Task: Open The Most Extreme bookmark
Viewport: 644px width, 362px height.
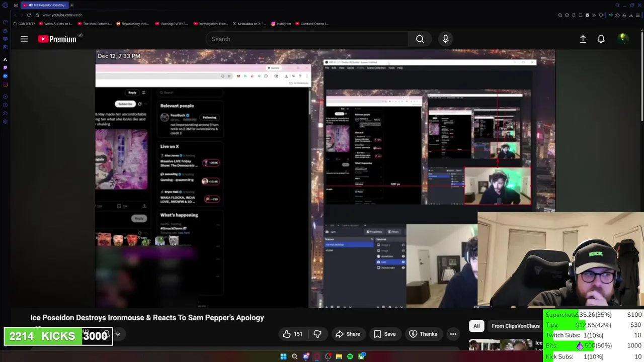Action: pos(94,24)
